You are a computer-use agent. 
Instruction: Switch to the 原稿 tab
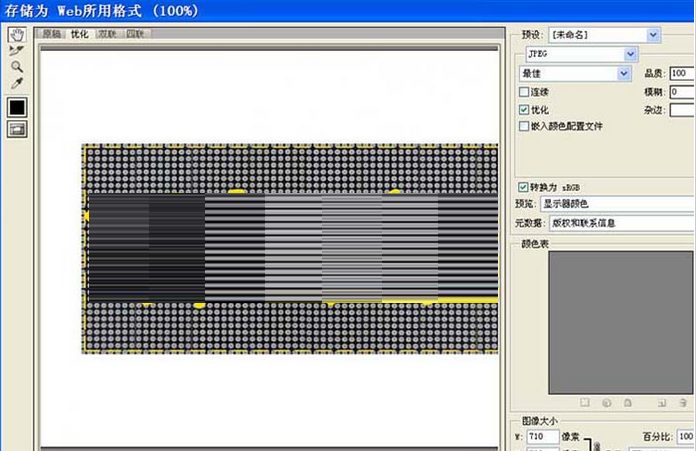point(51,34)
